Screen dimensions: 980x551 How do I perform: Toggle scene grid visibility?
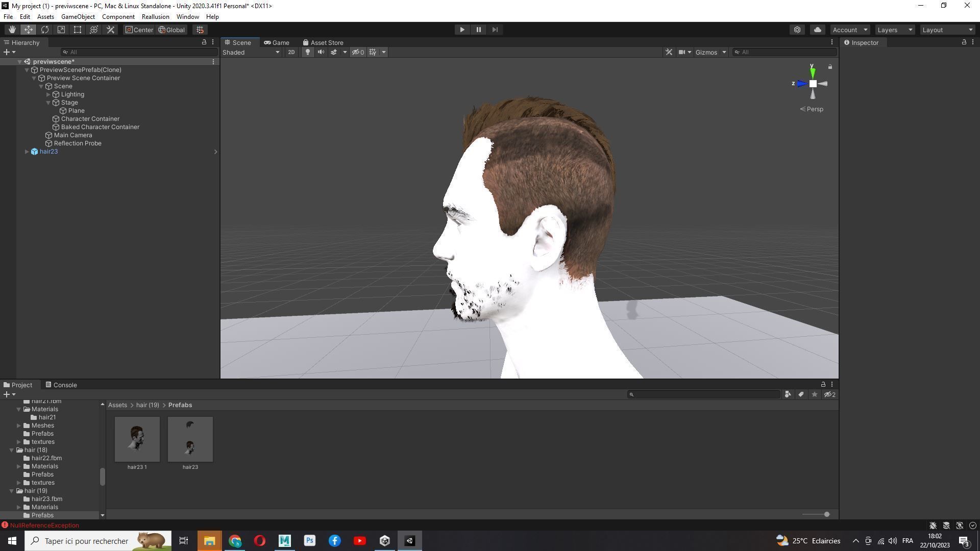[373, 52]
